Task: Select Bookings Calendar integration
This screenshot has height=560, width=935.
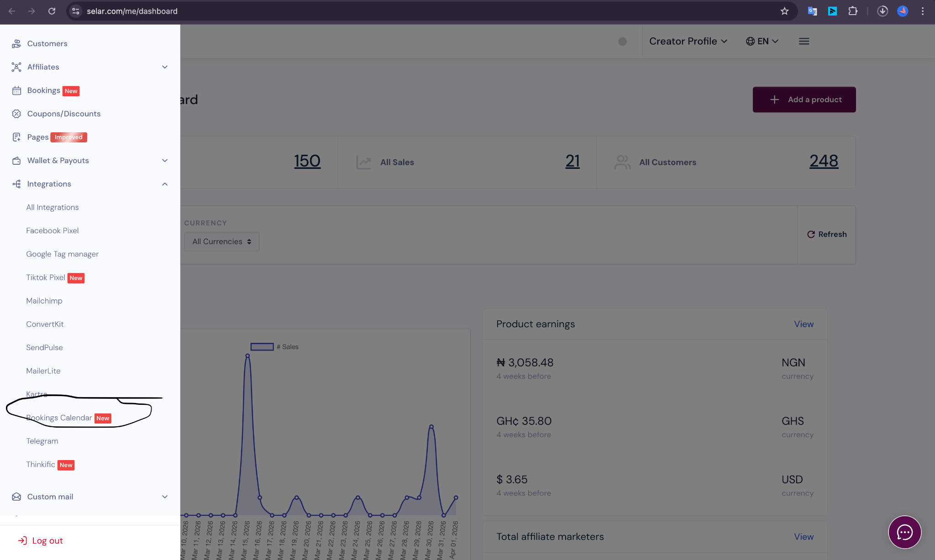Action: point(59,418)
